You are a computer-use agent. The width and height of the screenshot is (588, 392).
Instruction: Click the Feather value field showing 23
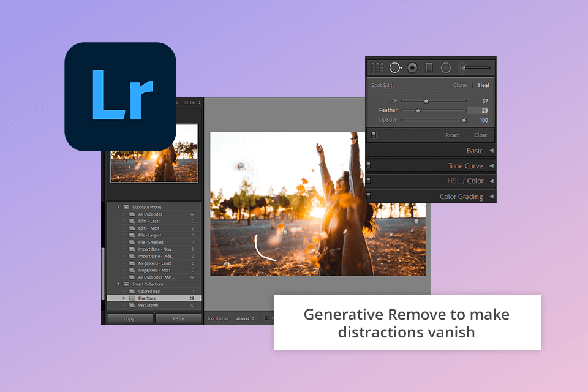480,110
